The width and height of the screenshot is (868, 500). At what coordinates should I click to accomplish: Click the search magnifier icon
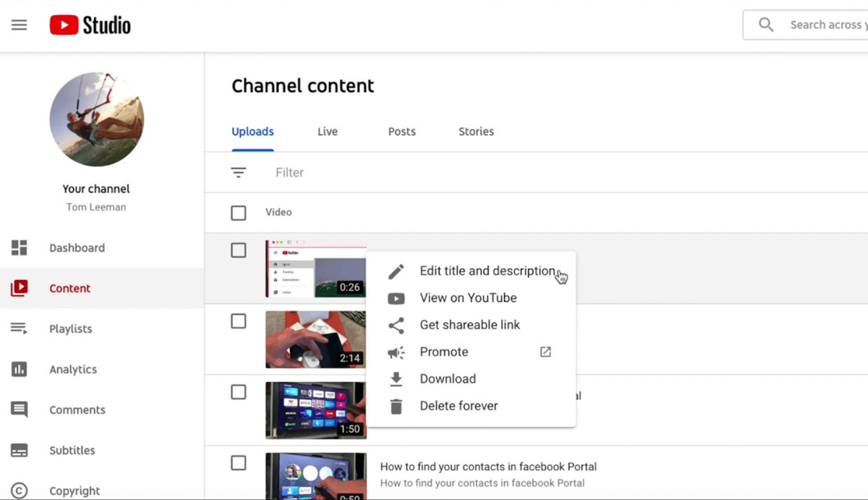coord(766,24)
